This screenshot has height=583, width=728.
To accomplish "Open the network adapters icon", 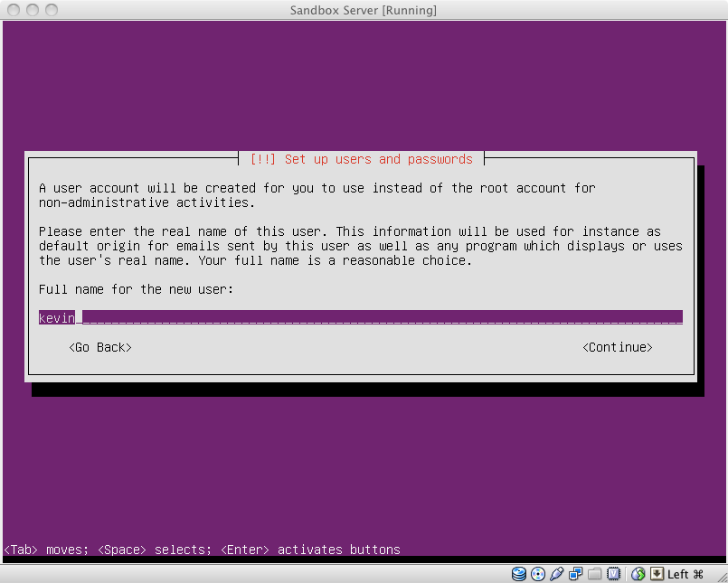I will (576, 574).
